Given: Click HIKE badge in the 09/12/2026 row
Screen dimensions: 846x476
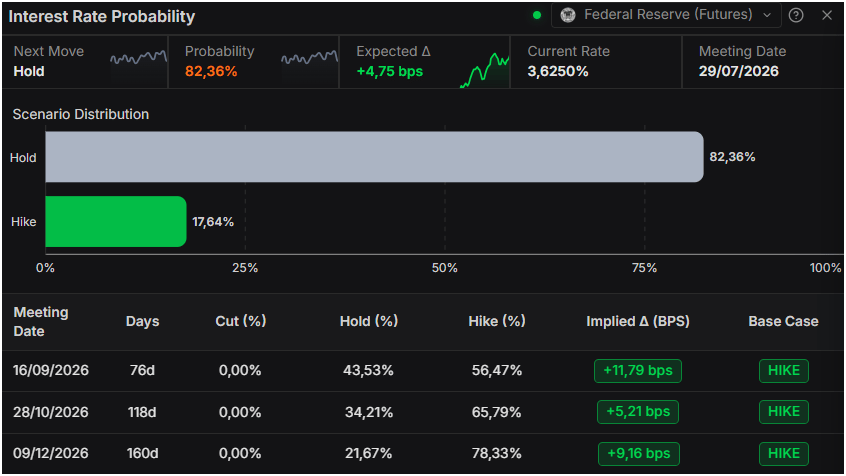Looking at the screenshot, I should [x=783, y=453].
